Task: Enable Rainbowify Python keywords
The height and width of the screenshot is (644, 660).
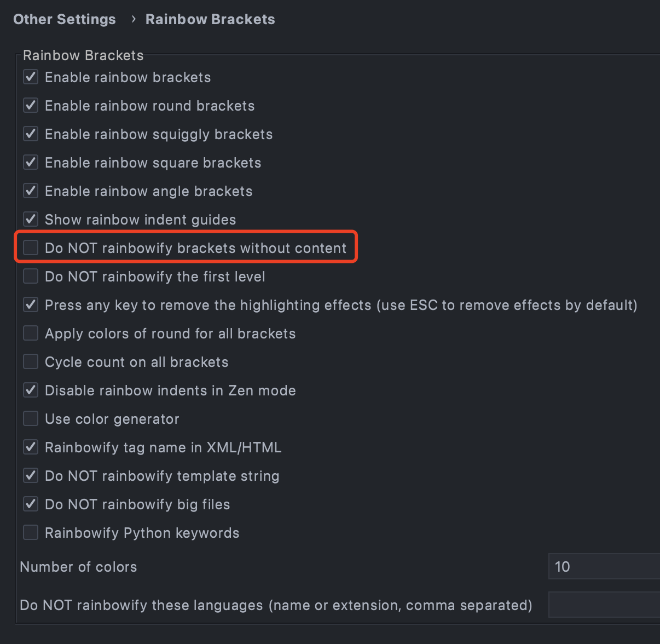Action: 31,532
